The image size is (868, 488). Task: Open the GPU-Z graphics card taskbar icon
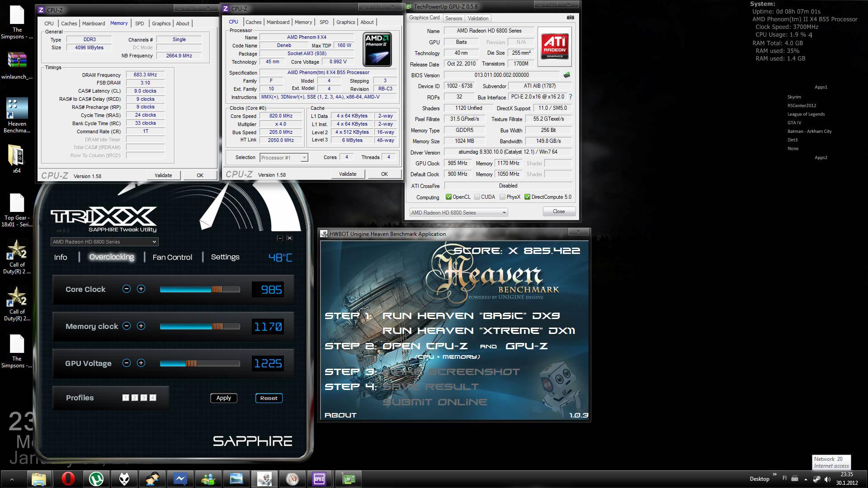(x=348, y=479)
